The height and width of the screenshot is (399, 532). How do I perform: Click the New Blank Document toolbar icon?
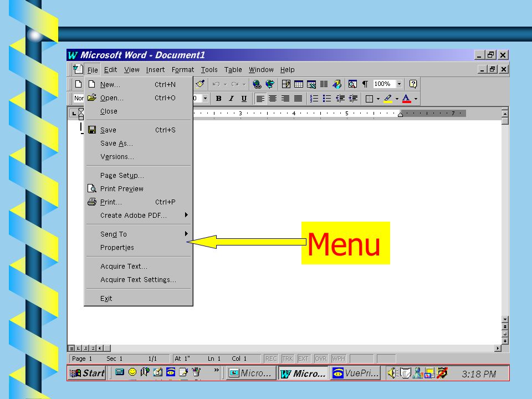[78, 84]
